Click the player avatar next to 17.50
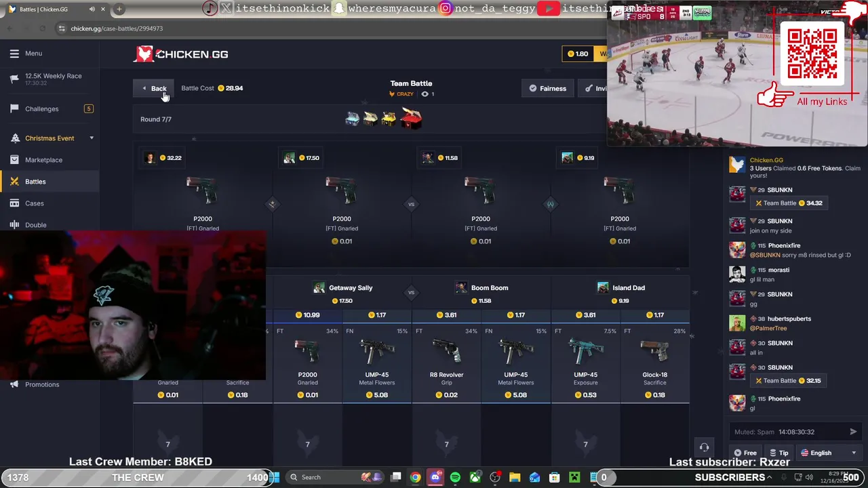This screenshot has height=488, width=868. pos(290,158)
